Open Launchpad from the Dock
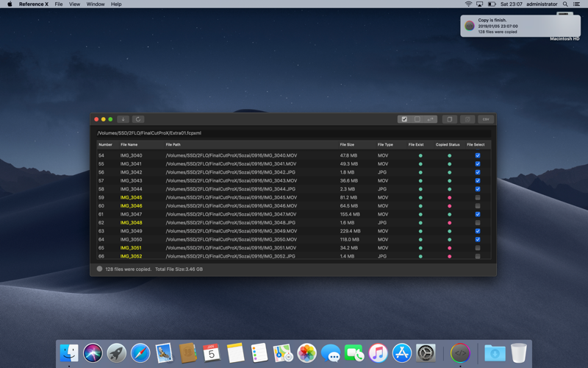This screenshot has height=368, width=588. 117,353
